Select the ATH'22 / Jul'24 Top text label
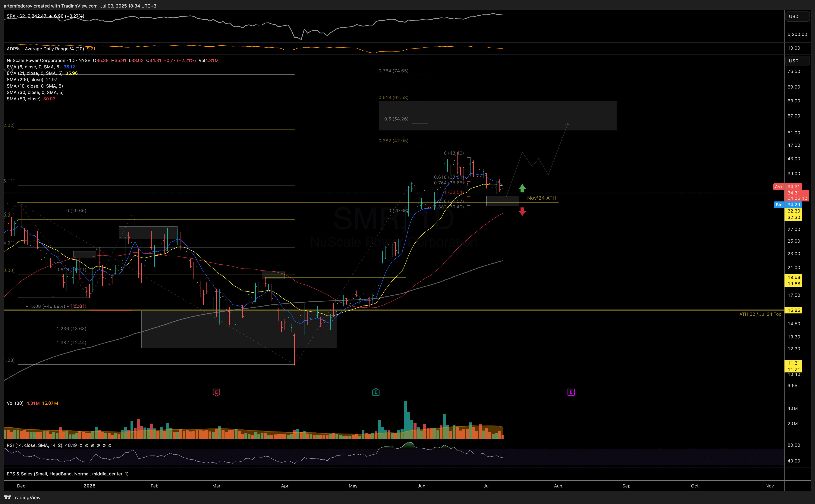The image size is (815, 504). point(760,314)
